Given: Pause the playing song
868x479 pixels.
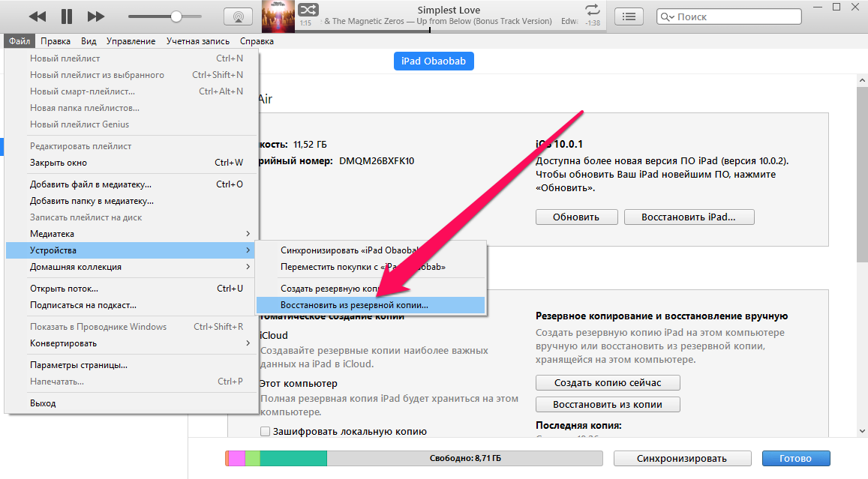Looking at the screenshot, I should [67, 16].
